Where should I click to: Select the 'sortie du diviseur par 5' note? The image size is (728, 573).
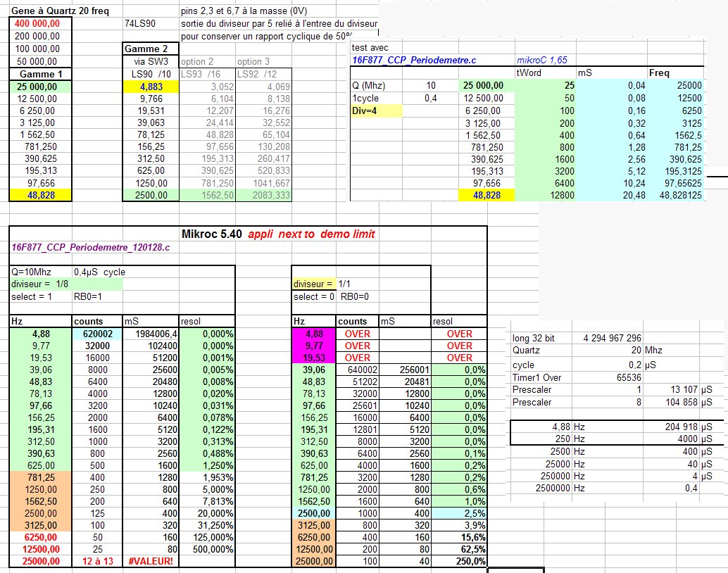279,23
